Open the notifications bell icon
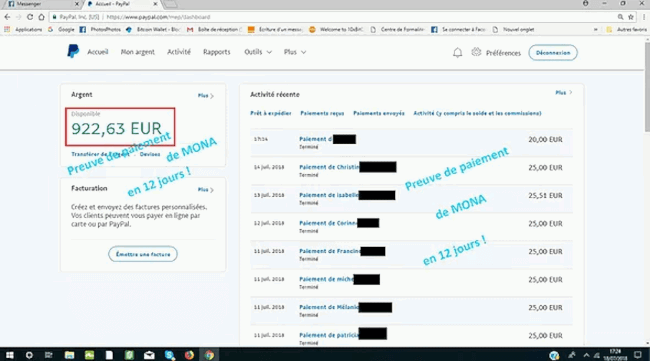The image size is (650, 361). (457, 53)
